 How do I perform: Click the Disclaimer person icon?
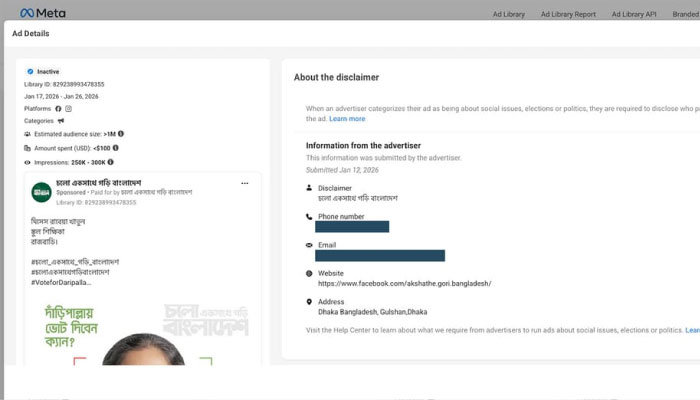309,188
